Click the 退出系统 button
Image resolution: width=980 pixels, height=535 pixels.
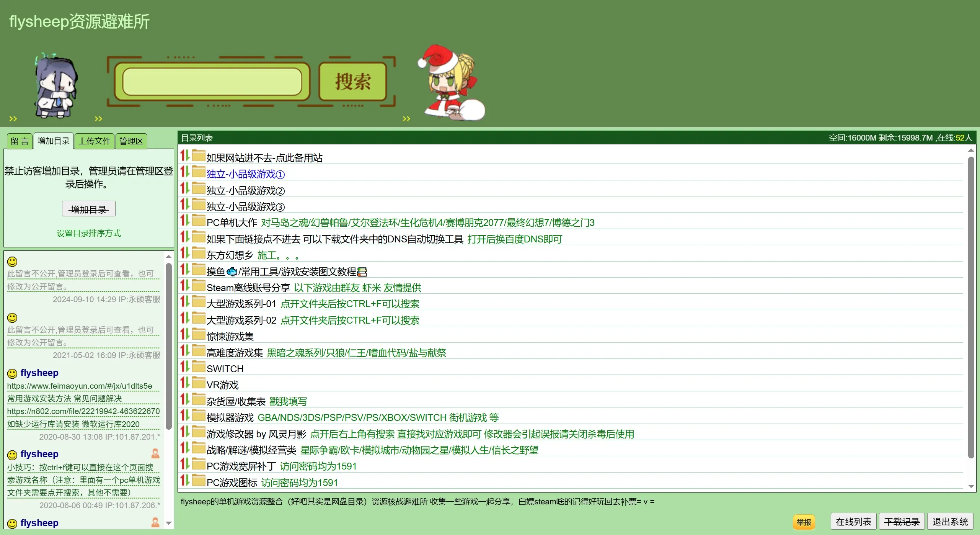[951, 521]
